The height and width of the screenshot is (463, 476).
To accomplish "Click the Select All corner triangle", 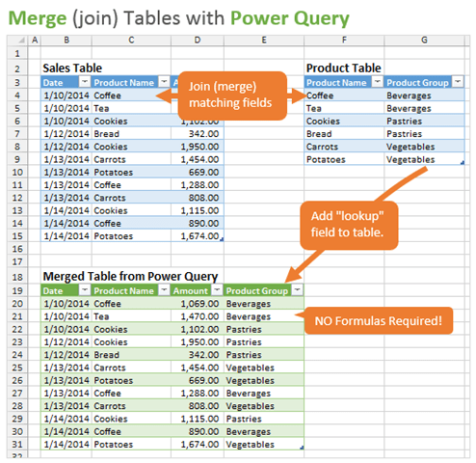I will click(x=18, y=41).
